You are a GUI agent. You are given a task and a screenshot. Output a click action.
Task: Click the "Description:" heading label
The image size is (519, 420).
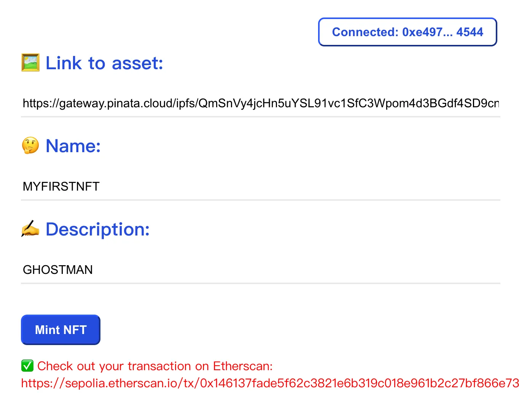click(x=97, y=229)
